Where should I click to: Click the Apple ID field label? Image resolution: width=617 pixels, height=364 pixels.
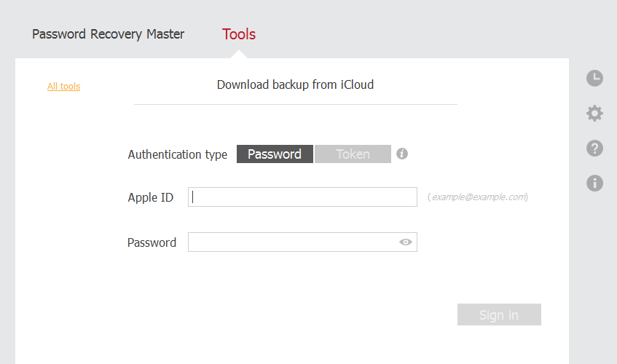(150, 197)
